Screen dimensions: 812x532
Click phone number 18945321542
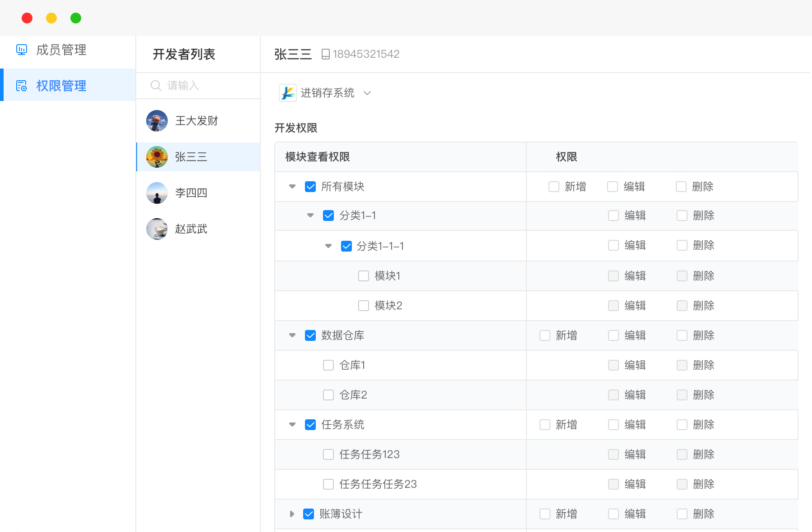click(x=366, y=54)
